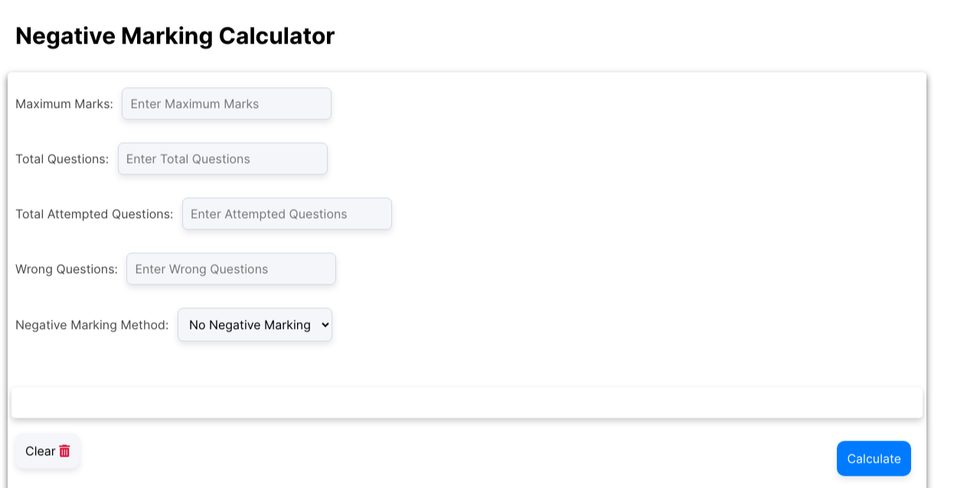Click the empty result output box

point(467,402)
